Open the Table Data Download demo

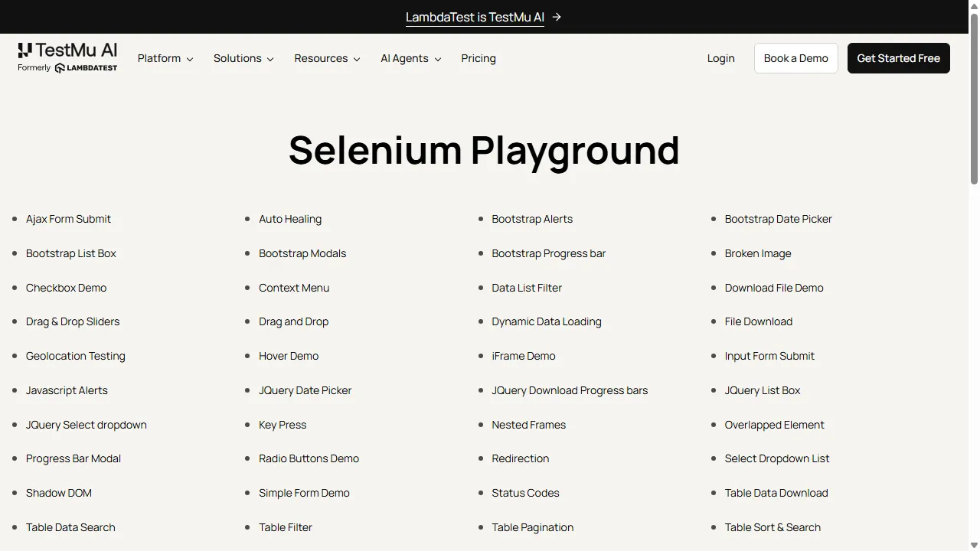point(776,493)
